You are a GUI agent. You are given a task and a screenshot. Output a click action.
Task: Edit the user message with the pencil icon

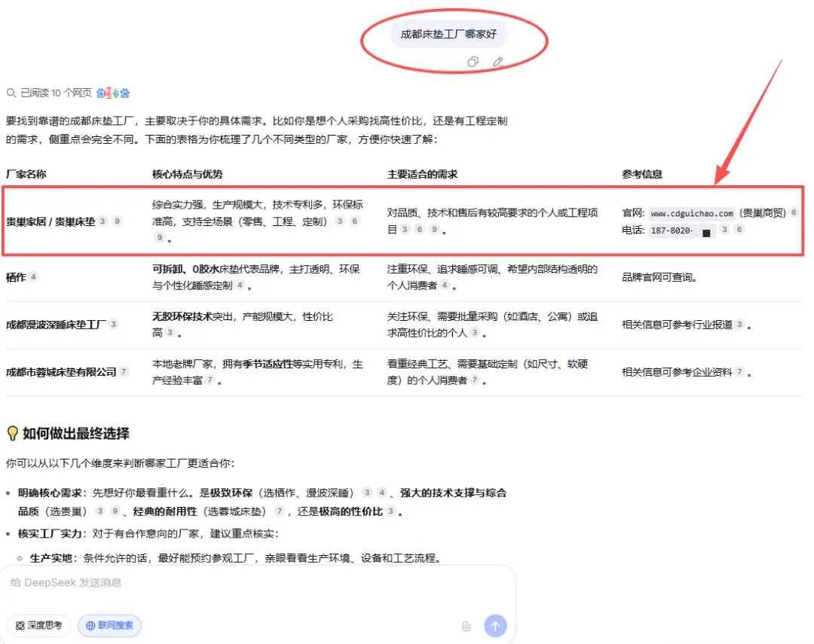[498, 63]
